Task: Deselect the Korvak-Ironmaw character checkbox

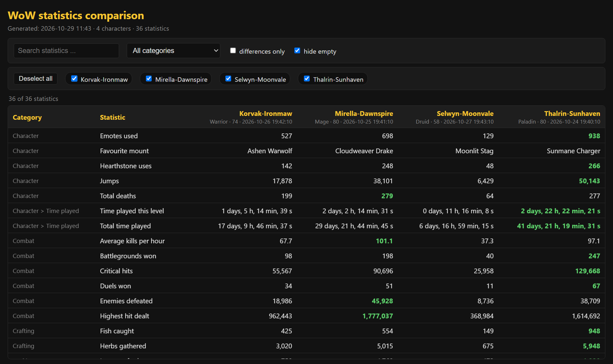Action: coord(74,79)
